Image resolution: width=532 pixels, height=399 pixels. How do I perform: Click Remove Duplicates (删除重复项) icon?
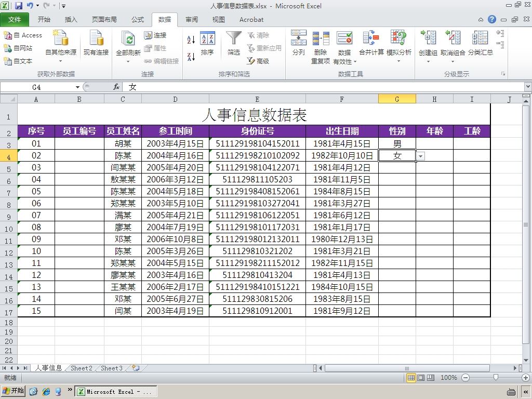click(321, 38)
